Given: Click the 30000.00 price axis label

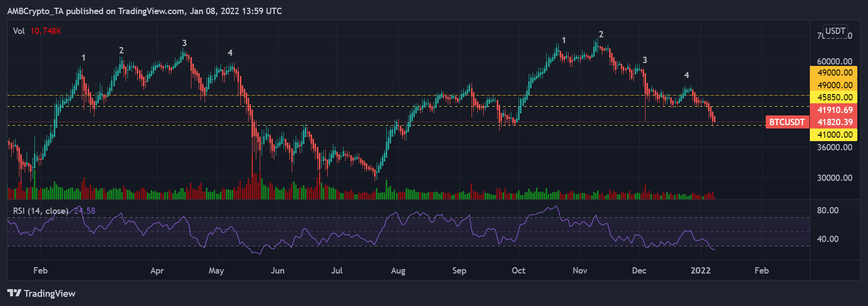Looking at the screenshot, I should tap(834, 178).
